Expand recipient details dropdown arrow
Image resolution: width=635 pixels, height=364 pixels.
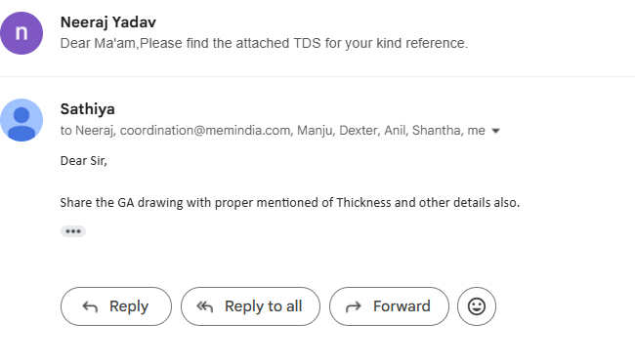pyautogui.click(x=495, y=131)
